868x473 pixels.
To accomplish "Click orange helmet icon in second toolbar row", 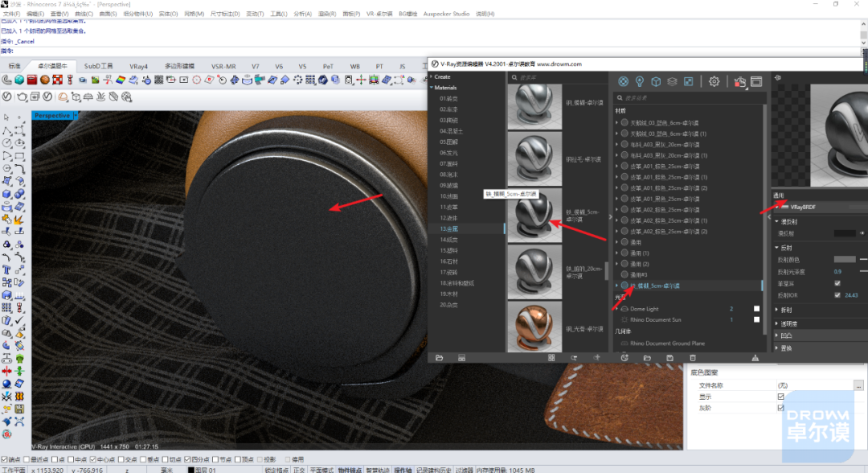I will [63, 97].
